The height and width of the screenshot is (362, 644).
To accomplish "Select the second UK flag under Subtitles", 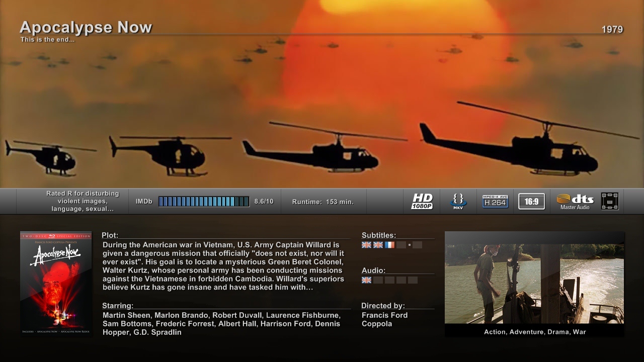I will 378,245.
